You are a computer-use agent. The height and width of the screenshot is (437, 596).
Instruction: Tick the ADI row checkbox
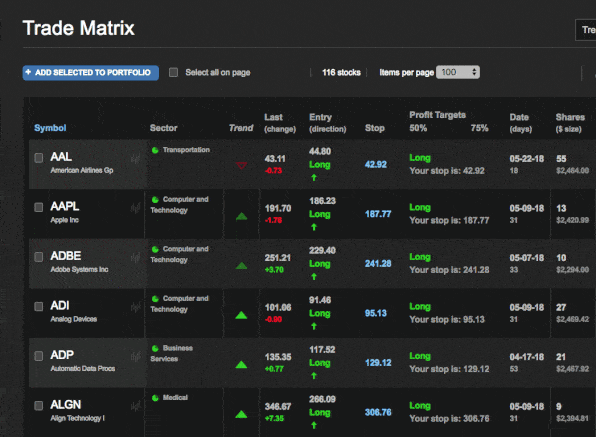38,306
